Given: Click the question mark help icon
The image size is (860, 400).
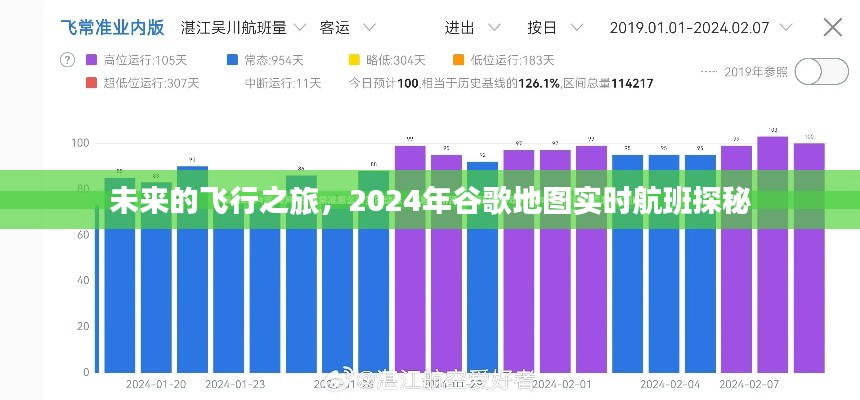Looking at the screenshot, I should pos(67,60).
